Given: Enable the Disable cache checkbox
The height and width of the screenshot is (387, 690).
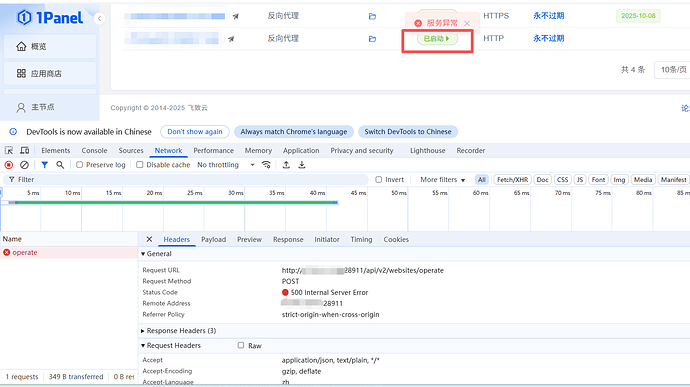Looking at the screenshot, I should [x=139, y=165].
